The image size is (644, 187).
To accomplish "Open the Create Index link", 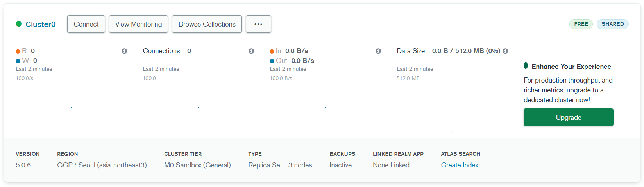I will 460,165.
